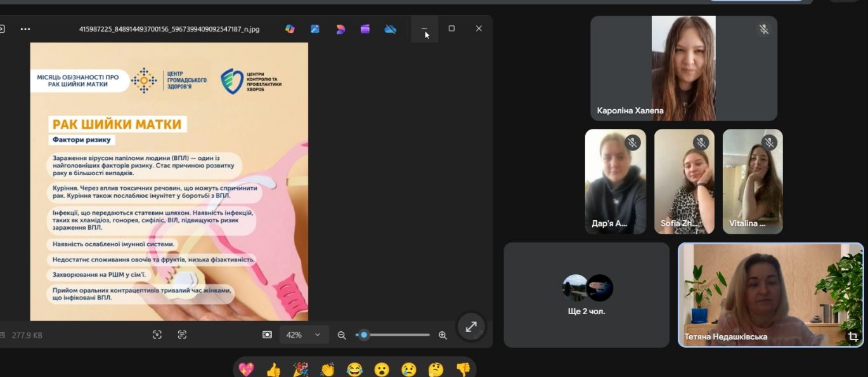Screen dimensions: 868x377
Task: Click the OneDrive cloud icon
Action: (391, 29)
